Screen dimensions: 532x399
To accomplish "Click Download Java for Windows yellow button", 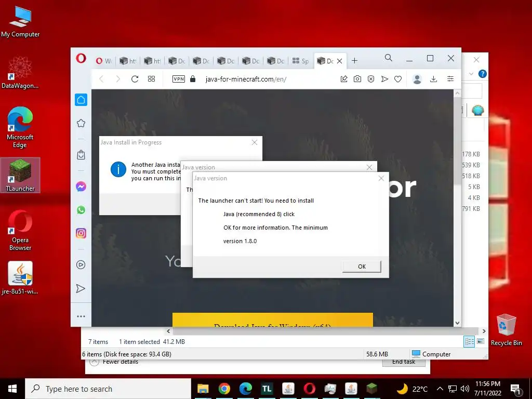I will [272, 320].
